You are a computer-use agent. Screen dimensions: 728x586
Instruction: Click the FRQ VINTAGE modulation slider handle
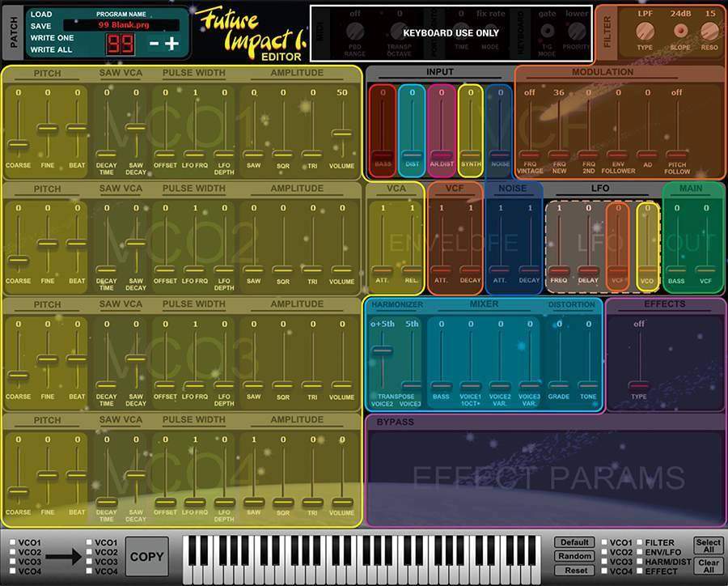(x=530, y=155)
